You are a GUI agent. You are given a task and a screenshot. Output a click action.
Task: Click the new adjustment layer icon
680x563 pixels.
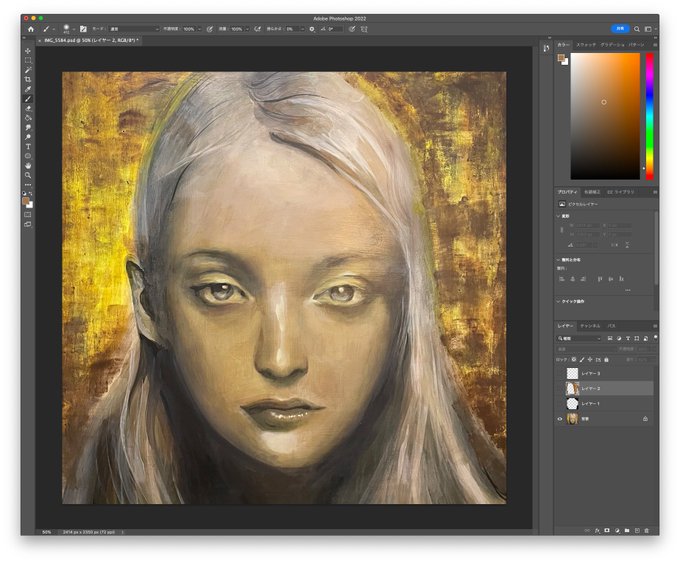click(x=617, y=530)
